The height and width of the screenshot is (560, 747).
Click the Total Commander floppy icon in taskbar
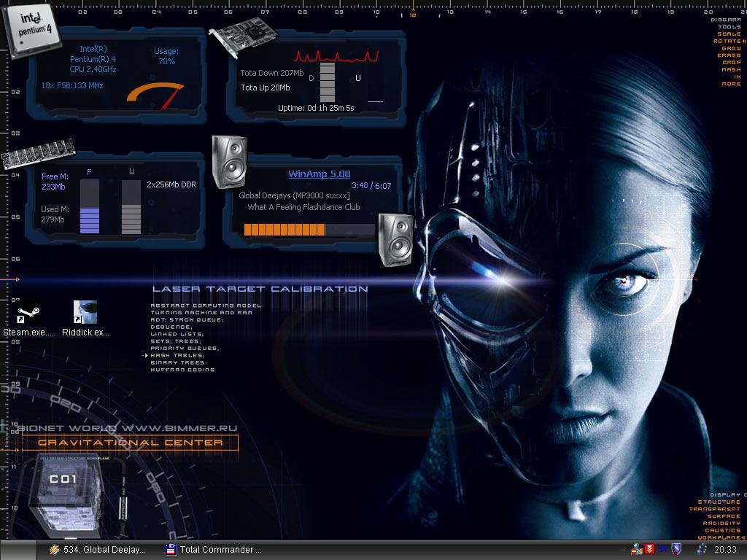[171, 550]
